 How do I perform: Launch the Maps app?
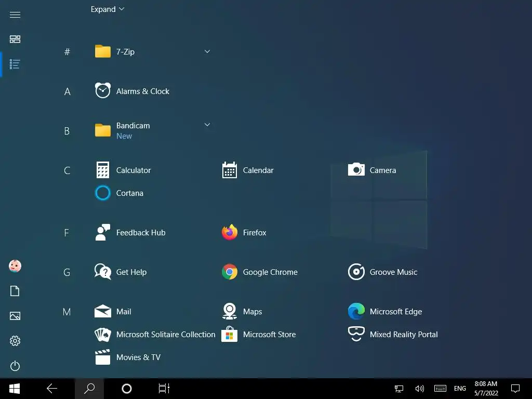pyautogui.click(x=242, y=311)
